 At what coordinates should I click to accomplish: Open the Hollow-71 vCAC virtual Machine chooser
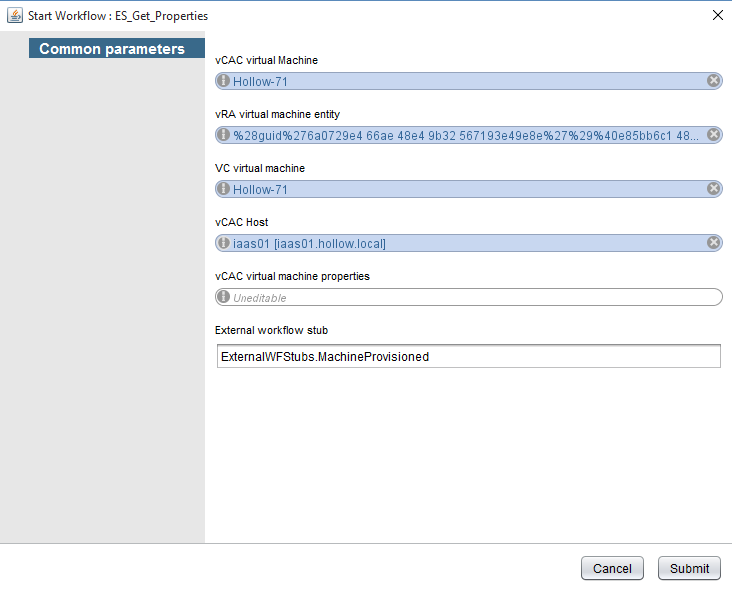tap(460, 81)
